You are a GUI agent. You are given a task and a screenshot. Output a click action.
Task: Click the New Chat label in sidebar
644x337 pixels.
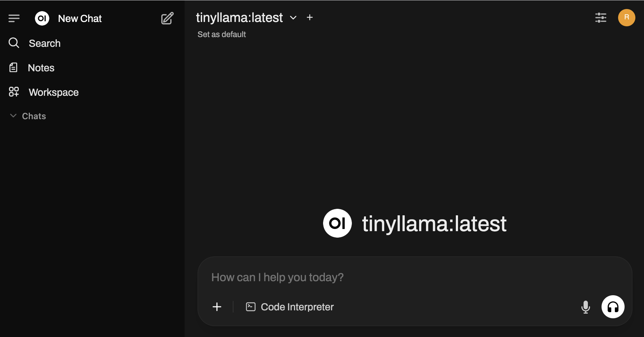click(x=80, y=18)
